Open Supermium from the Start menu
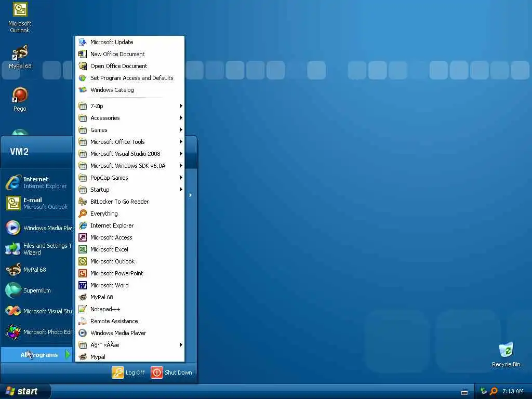532x399 pixels. click(37, 290)
